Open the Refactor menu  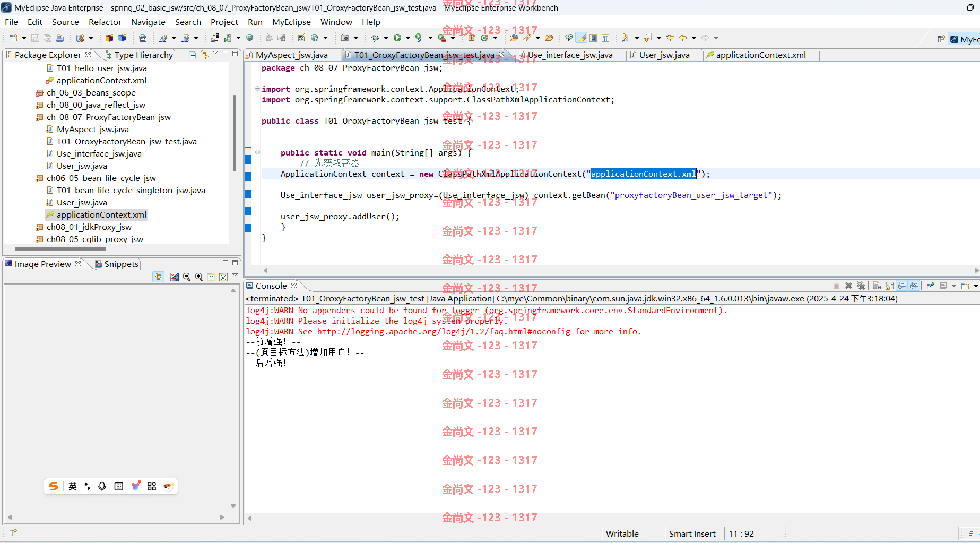(x=105, y=22)
